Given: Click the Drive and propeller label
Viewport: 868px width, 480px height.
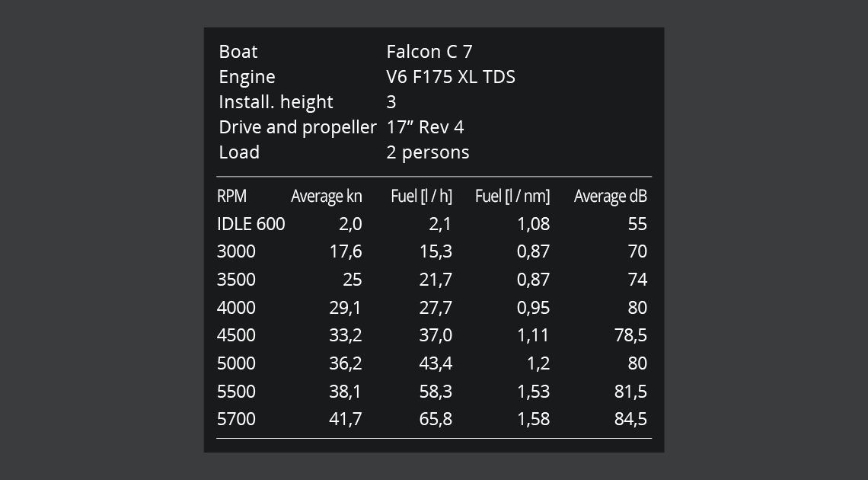Looking at the screenshot, I should (x=297, y=127).
